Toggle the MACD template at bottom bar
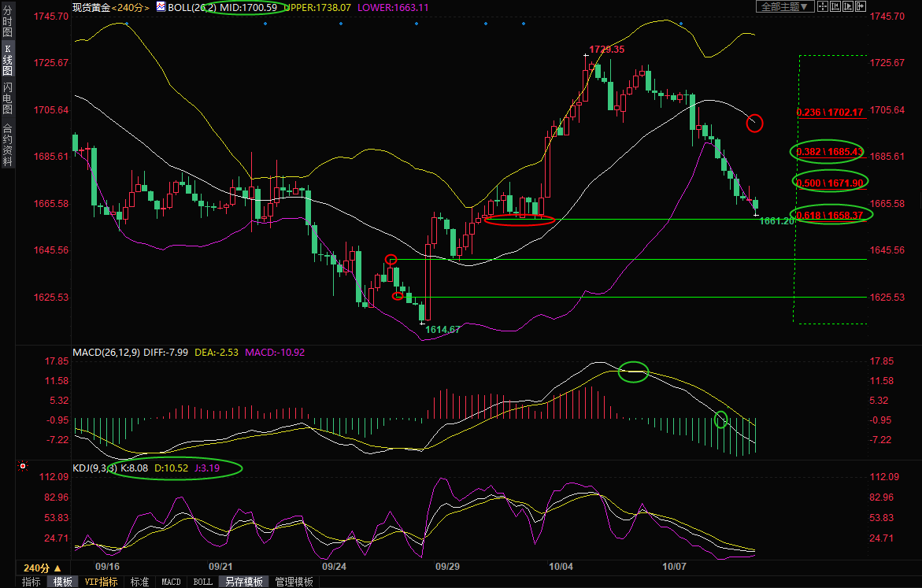The height and width of the screenshot is (588, 922). pos(171,582)
